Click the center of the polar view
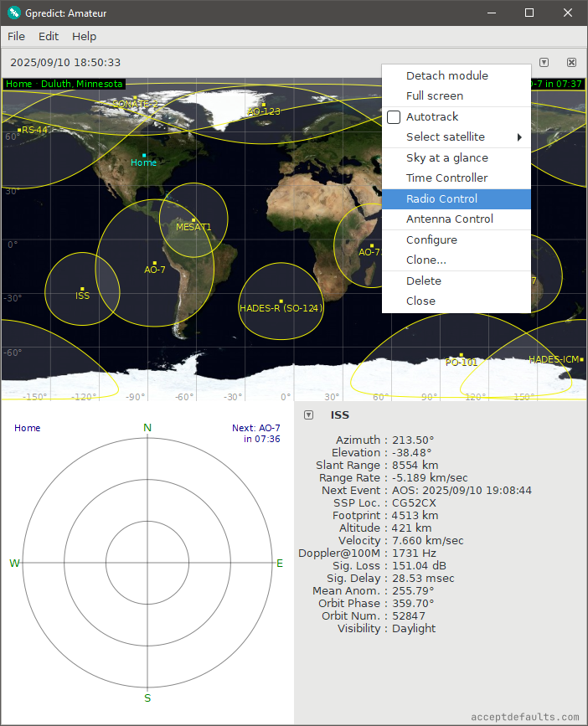The height and width of the screenshot is (726, 588). (147, 563)
